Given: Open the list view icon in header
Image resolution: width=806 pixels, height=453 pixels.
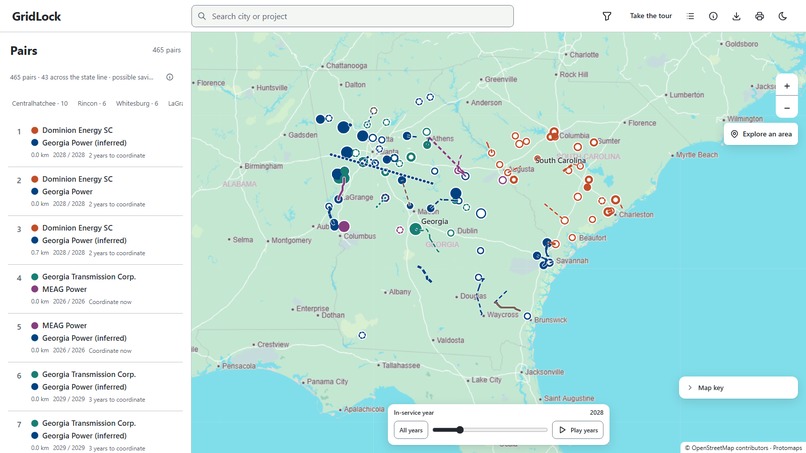Looking at the screenshot, I should (x=690, y=16).
